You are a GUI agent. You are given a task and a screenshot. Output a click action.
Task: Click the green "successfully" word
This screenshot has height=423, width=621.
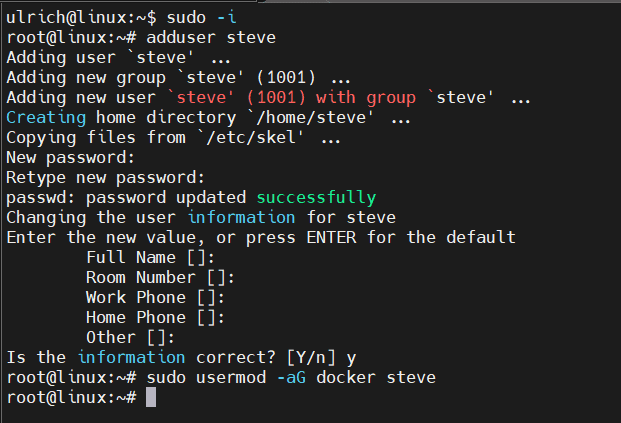coord(316,197)
